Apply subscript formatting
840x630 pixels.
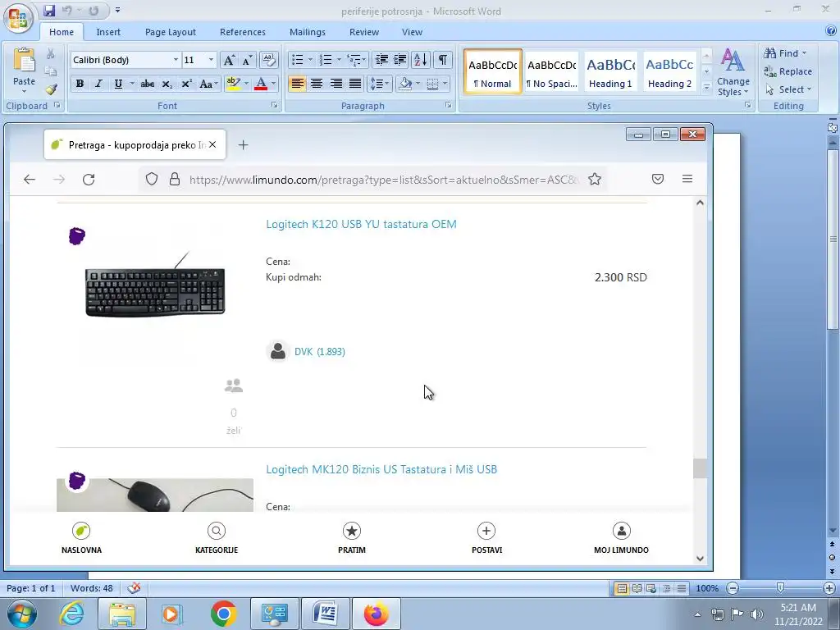click(167, 84)
